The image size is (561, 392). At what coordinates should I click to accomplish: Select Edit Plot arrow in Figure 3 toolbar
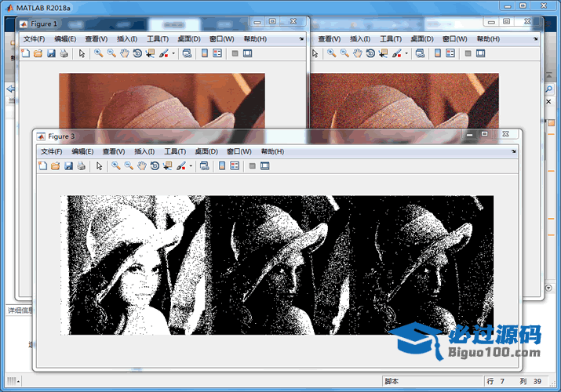coord(99,165)
